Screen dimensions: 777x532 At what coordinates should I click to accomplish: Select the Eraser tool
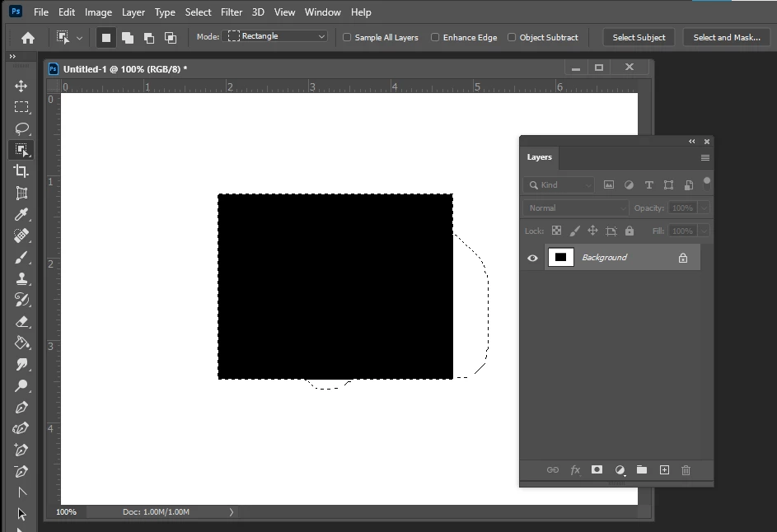pos(21,321)
